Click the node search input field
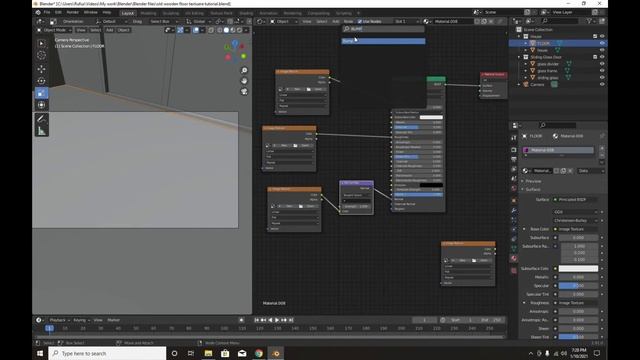 point(383,29)
